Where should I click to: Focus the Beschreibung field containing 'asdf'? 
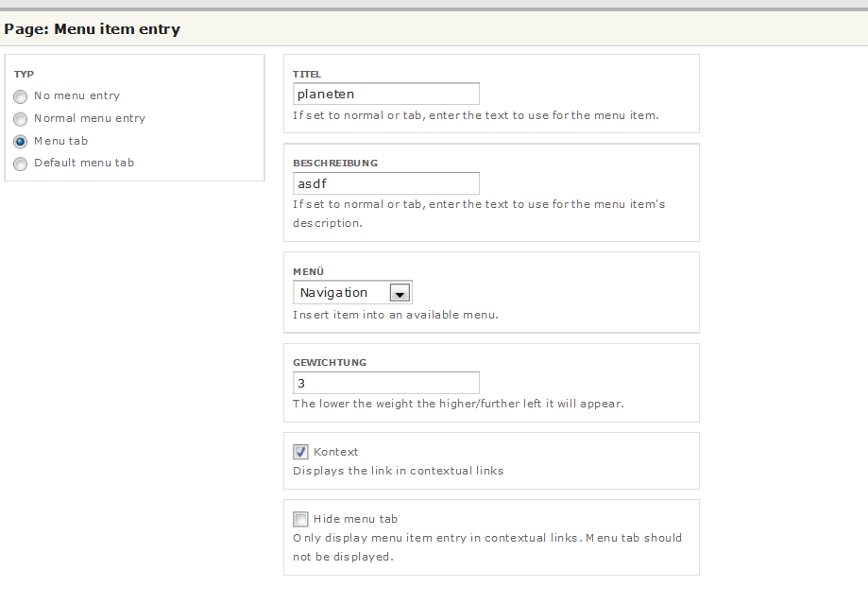point(385,183)
